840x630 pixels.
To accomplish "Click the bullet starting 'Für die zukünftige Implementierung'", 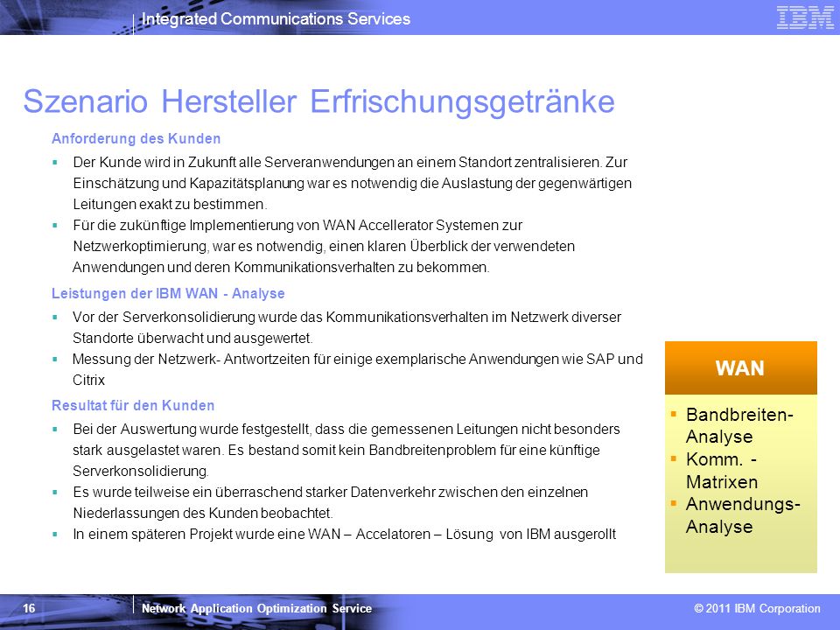I will click(x=324, y=246).
